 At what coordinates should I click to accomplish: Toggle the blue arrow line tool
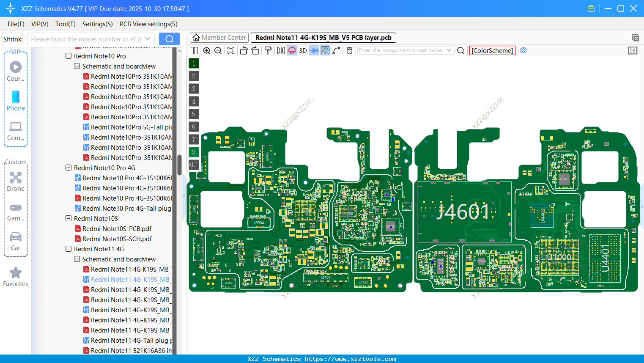click(314, 51)
